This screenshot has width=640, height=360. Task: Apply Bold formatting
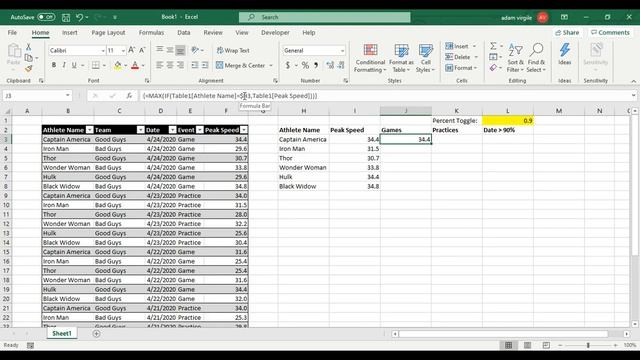54,65
